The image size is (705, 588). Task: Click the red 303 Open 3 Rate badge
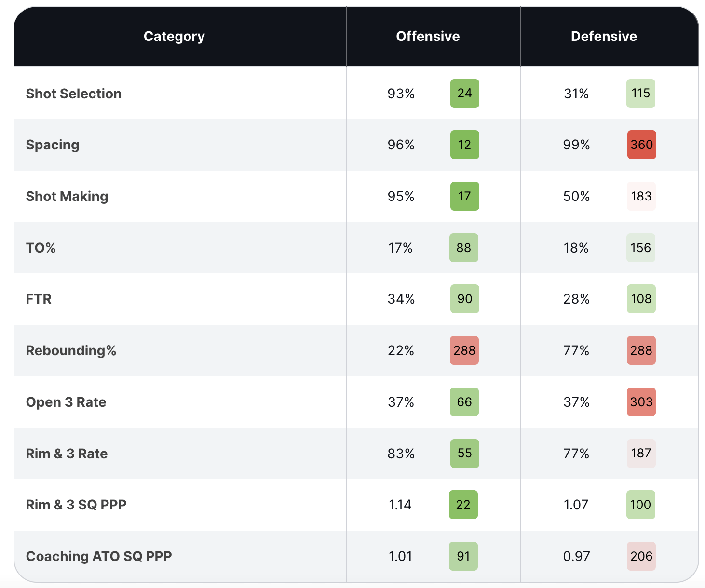point(641,402)
